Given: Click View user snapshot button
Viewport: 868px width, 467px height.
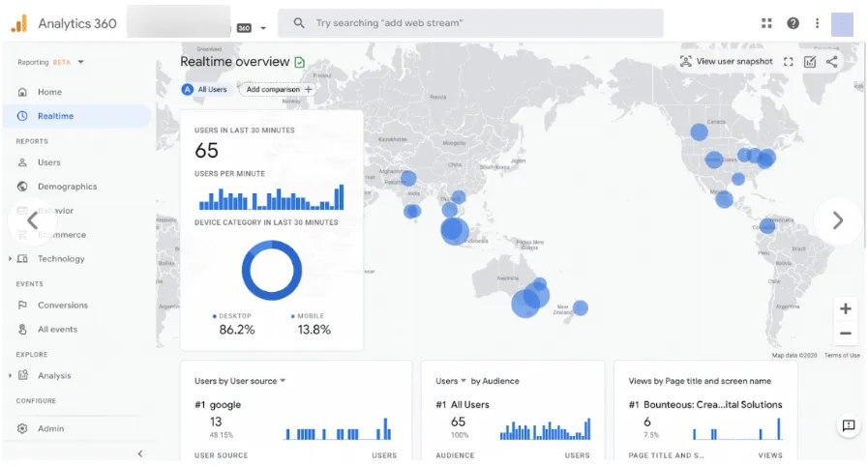Looking at the screenshot, I should (x=726, y=62).
